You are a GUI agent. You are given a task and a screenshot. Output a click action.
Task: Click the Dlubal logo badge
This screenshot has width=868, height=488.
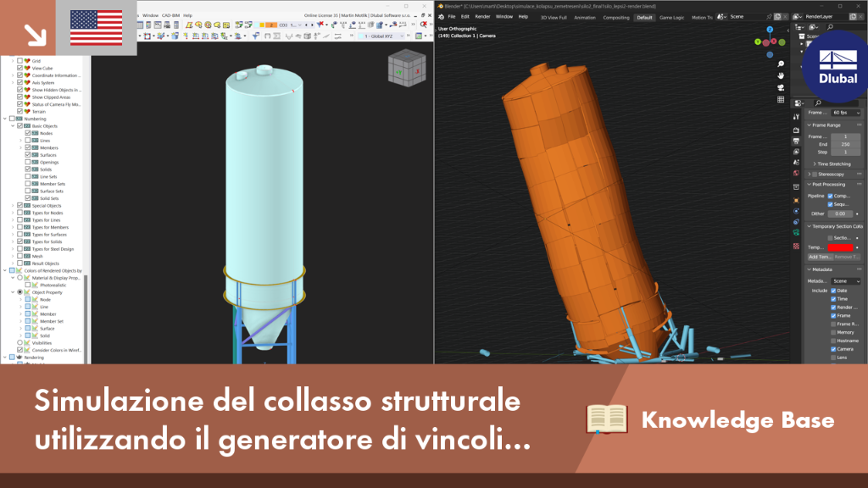pos(837,66)
